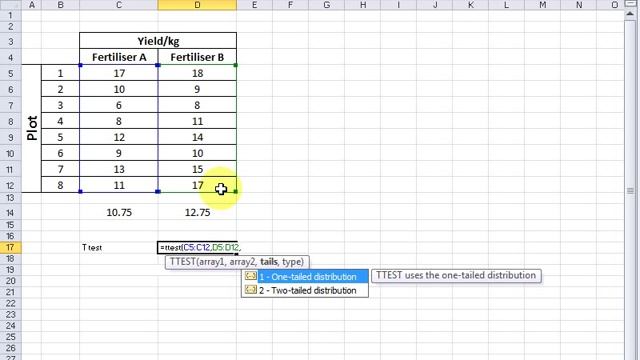Select column C header
The width and height of the screenshot is (640, 360).
coord(119,5)
